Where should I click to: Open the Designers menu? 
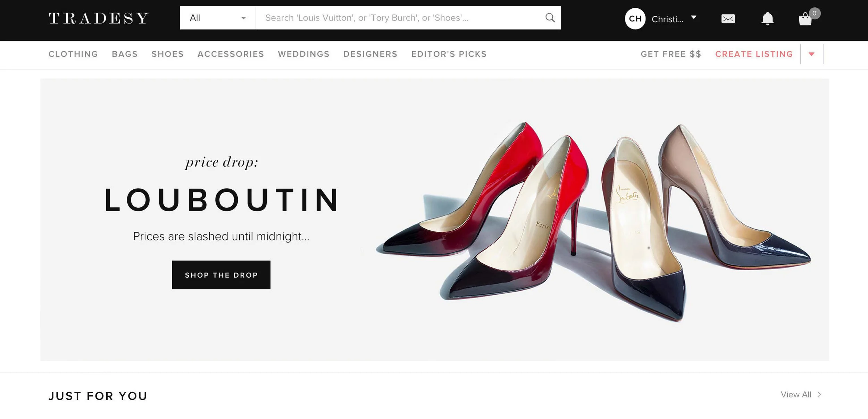[x=370, y=54]
